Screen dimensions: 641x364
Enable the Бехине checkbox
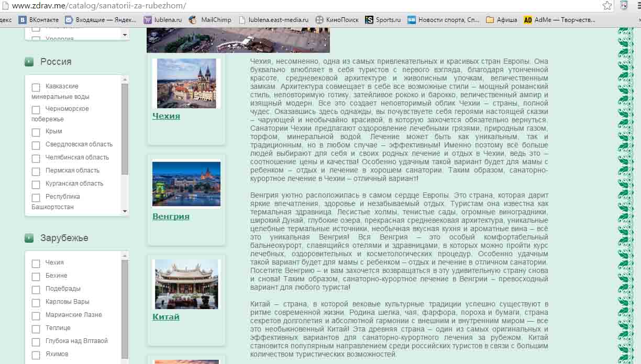pyautogui.click(x=36, y=277)
